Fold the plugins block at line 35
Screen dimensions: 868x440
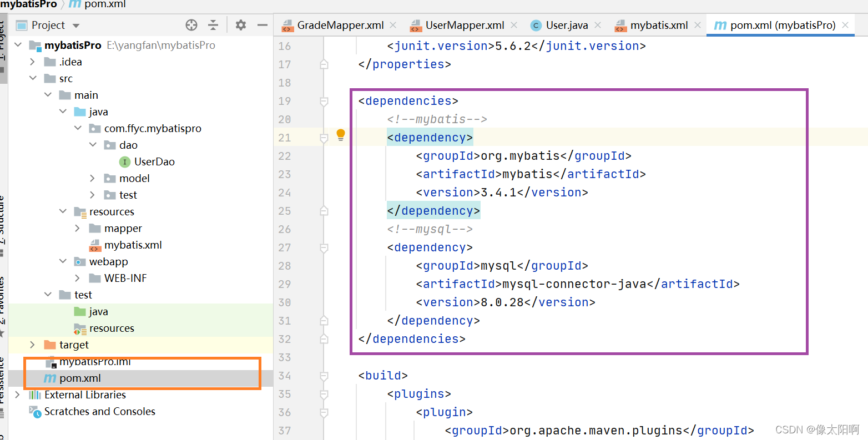coord(324,394)
